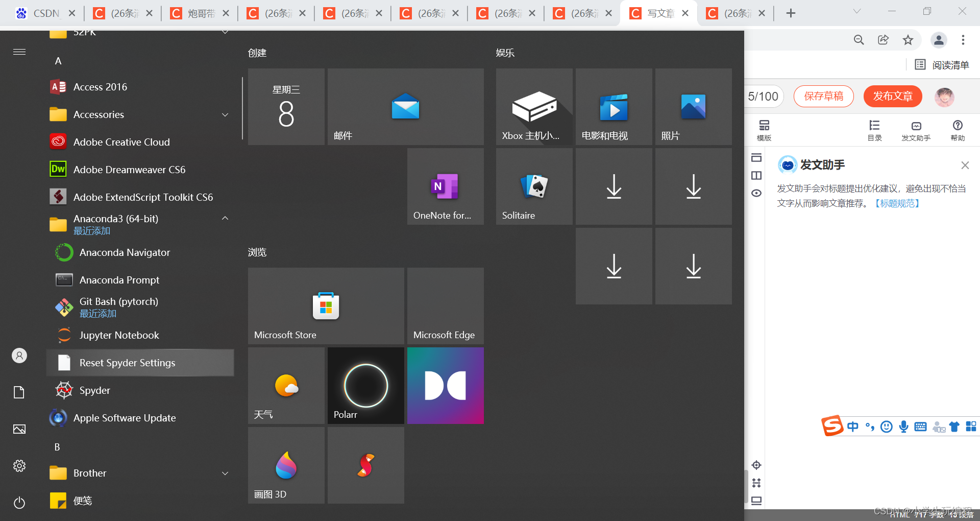The image size is (980, 521).
Task: Click the Power button in Start
Action: tap(19, 503)
